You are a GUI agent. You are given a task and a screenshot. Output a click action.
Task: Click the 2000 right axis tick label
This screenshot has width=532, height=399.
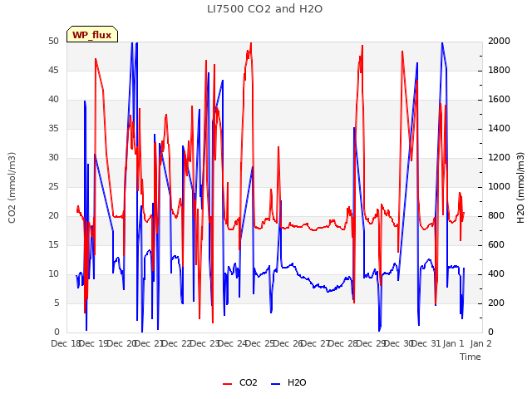pyautogui.click(x=499, y=41)
